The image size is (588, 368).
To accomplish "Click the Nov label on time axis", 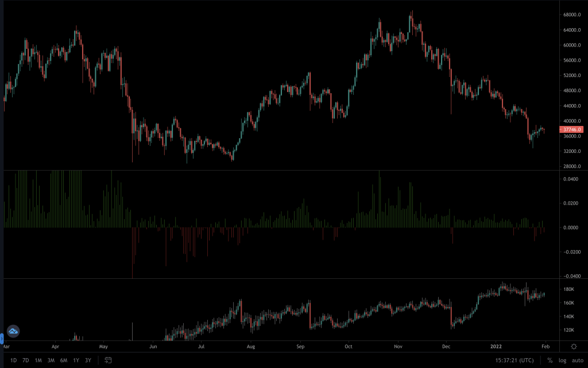I will pos(398,346).
